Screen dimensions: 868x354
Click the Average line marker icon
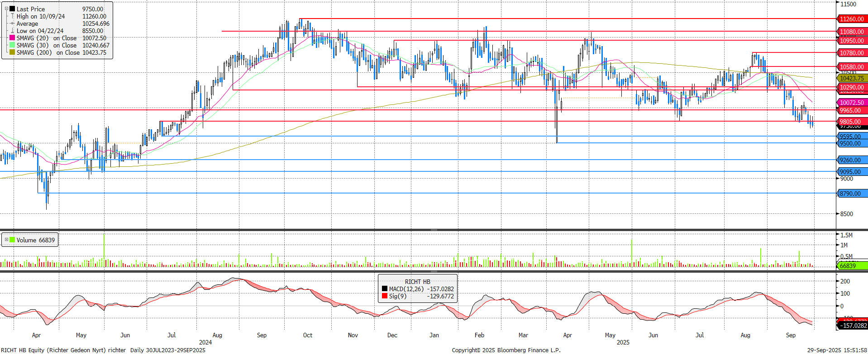[12, 24]
